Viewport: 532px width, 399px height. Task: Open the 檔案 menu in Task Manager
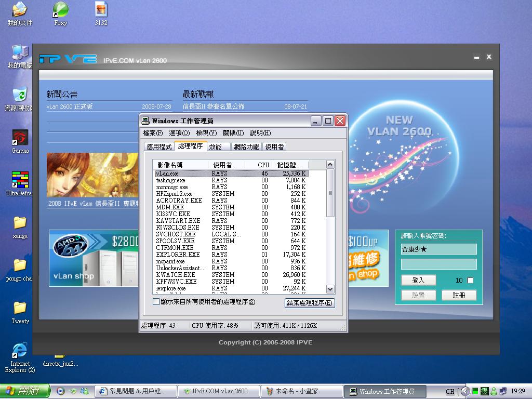pos(153,133)
